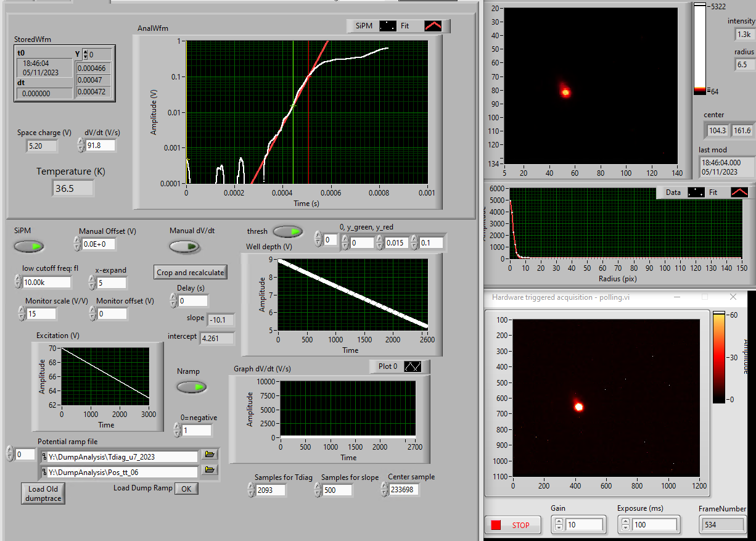Click Plot 0 legend icon

click(412, 366)
